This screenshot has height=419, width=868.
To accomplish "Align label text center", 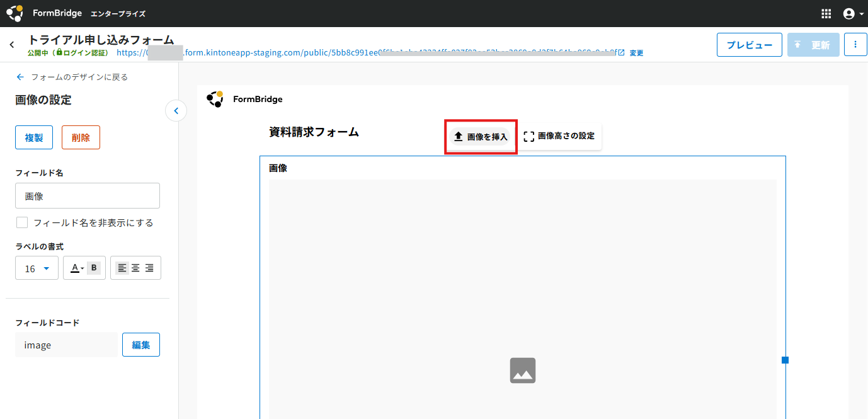I will (x=135, y=268).
